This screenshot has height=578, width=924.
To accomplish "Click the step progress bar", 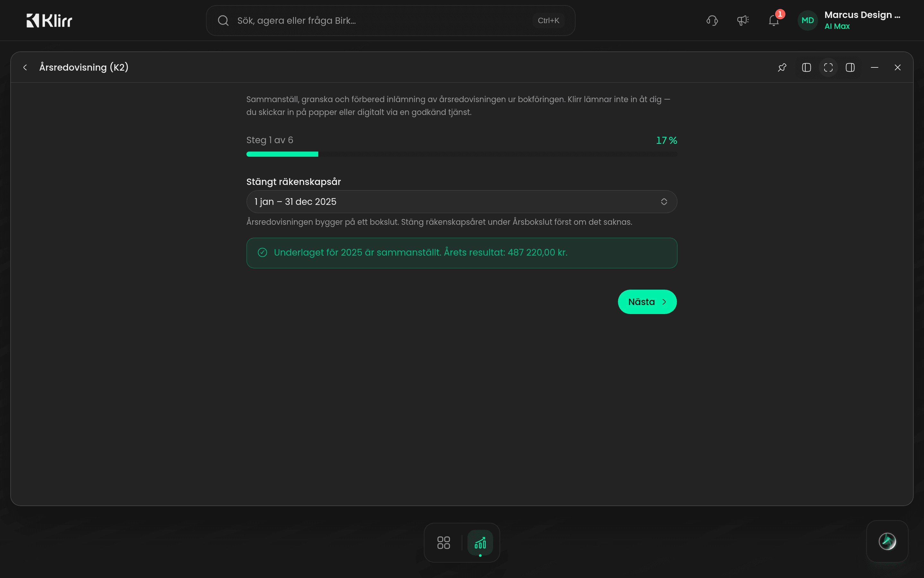I will [462, 154].
